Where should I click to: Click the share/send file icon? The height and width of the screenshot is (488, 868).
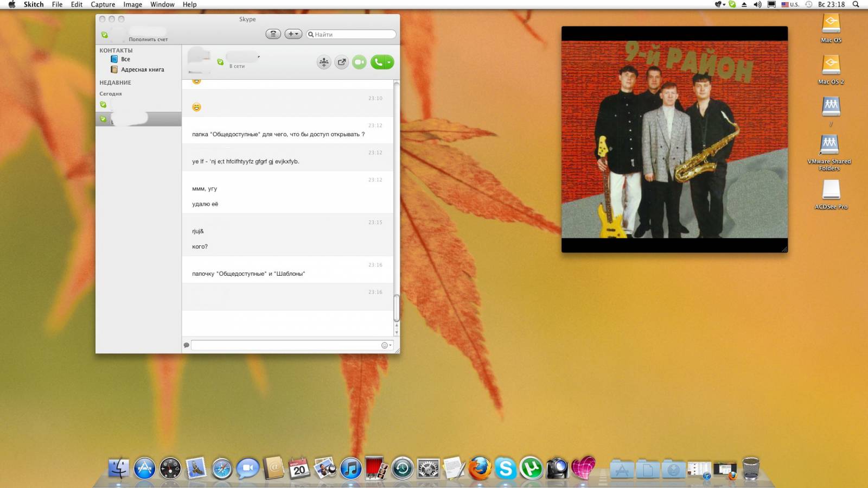[x=342, y=62]
